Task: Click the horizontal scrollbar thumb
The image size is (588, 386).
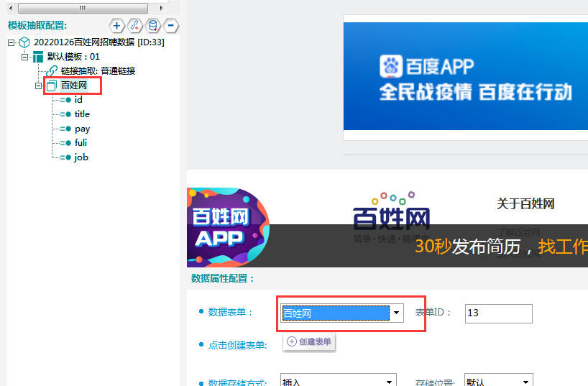Action: (83, 8)
